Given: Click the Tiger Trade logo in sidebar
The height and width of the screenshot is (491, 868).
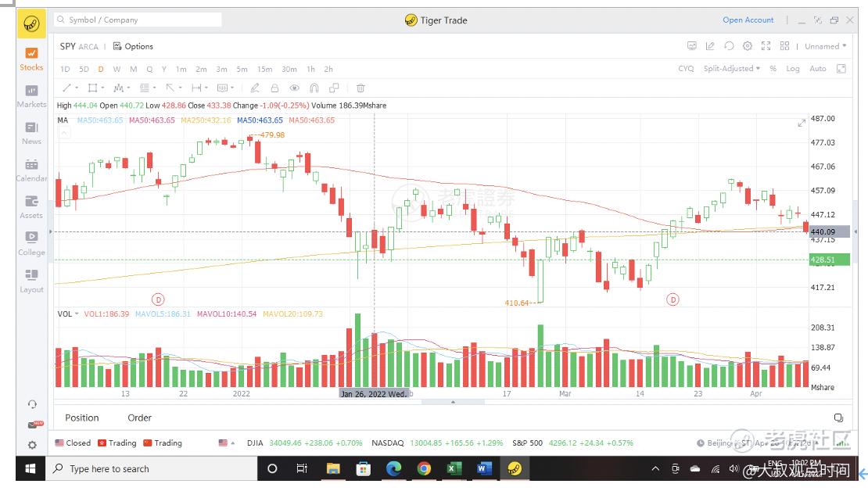Looking at the screenshot, I should (31, 23).
